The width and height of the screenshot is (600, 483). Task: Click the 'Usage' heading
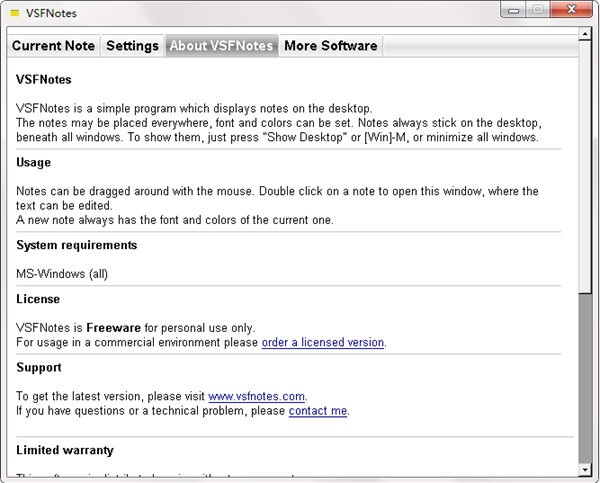tap(33, 163)
